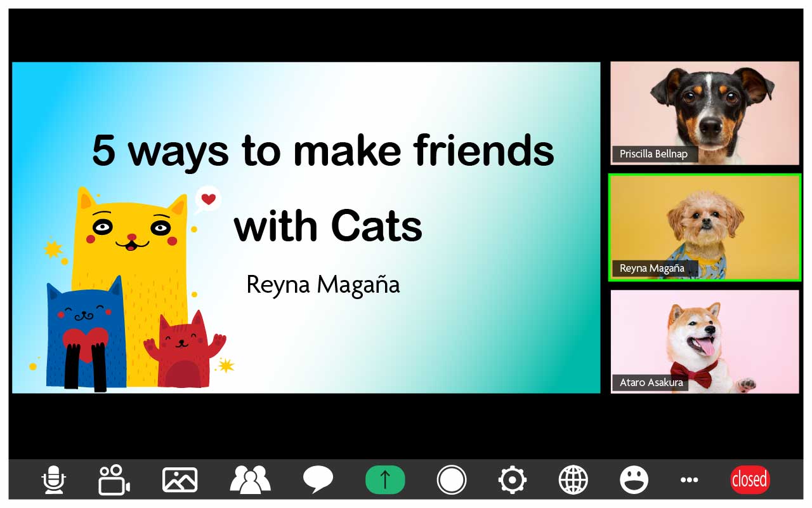Click the globe language icon
This screenshot has width=812, height=508.
pos(573,480)
